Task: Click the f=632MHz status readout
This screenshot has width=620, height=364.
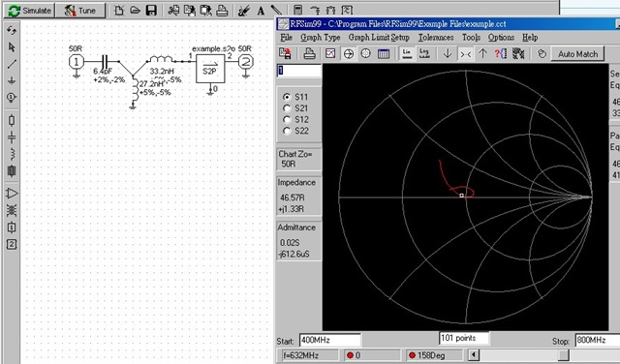Action: (x=309, y=355)
